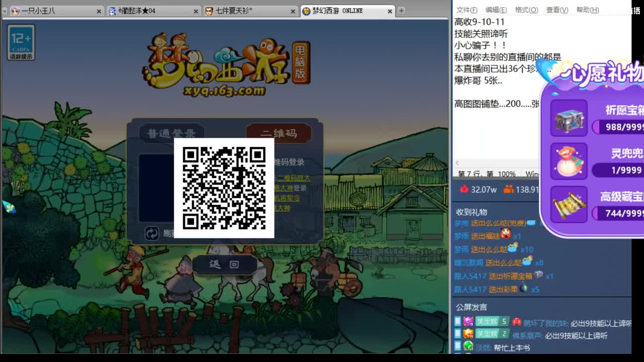The image size is (644, 362).
Task: Collapse the panel with the left chevron arrow
Action: 457,163
